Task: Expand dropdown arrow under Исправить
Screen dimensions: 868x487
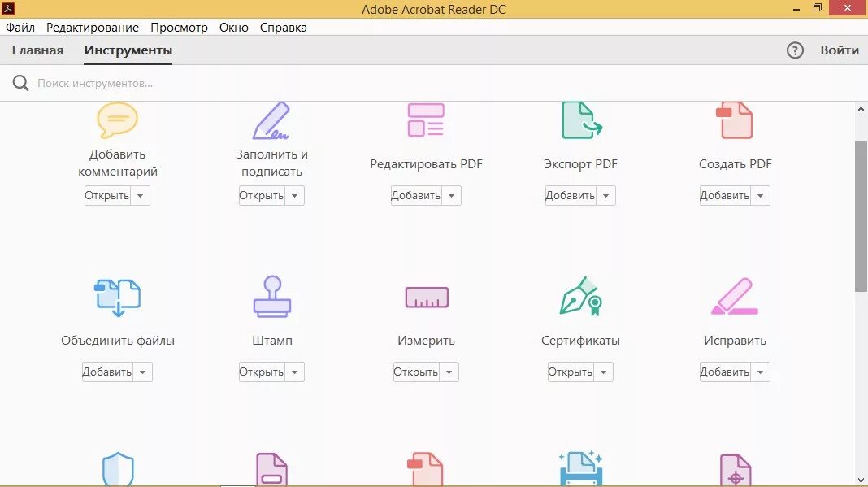Action: (761, 372)
